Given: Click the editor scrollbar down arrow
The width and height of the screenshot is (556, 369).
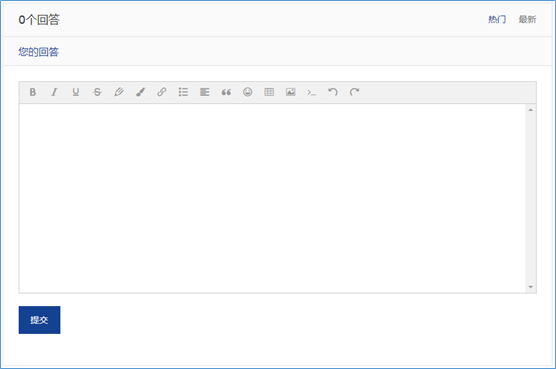Looking at the screenshot, I should [530, 287].
